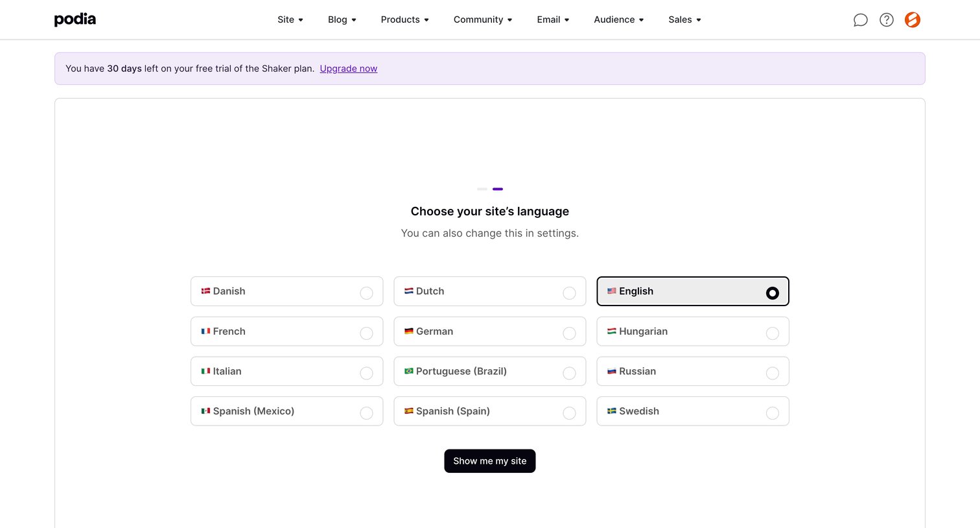The width and height of the screenshot is (980, 528).
Task: Click the active second step indicator
Action: click(x=498, y=189)
